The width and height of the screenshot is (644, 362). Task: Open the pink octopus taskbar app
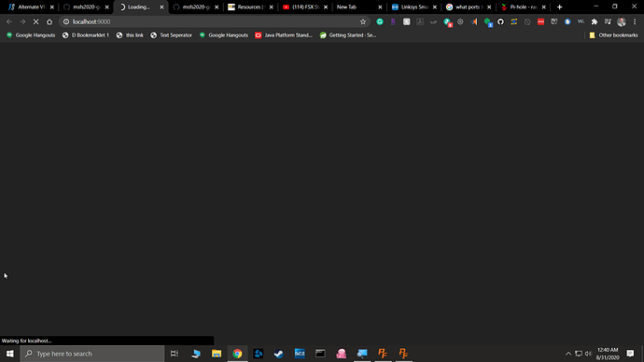342,354
